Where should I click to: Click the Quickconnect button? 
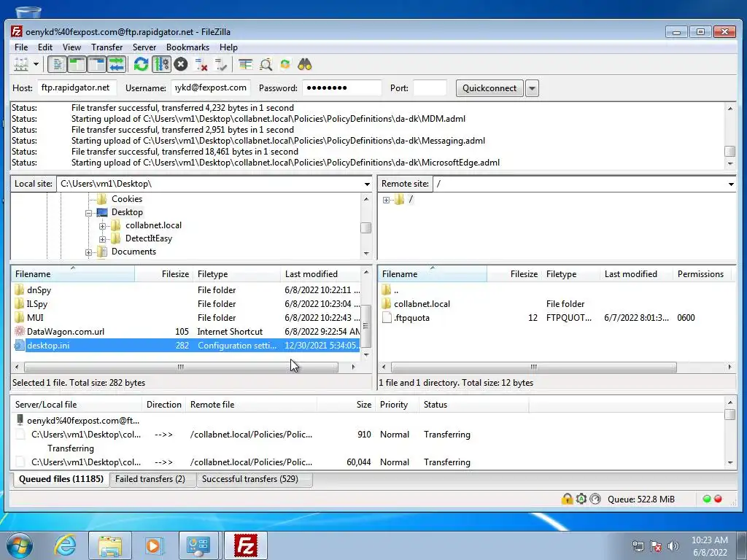click(489, 88)
